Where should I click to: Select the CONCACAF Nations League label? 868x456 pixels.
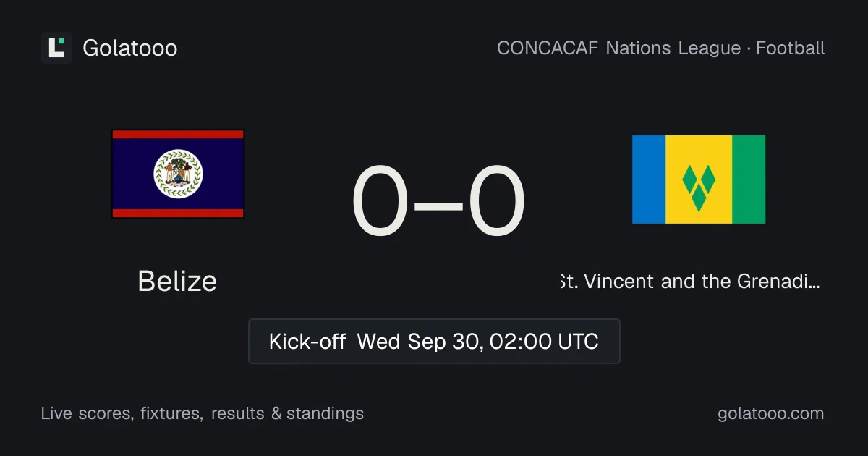(x=619, y=48)
